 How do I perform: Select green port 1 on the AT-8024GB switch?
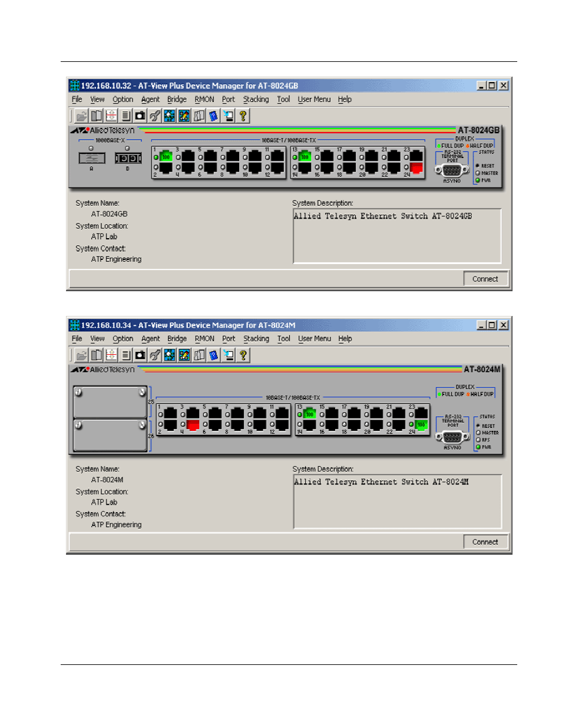tap(166, 156)
